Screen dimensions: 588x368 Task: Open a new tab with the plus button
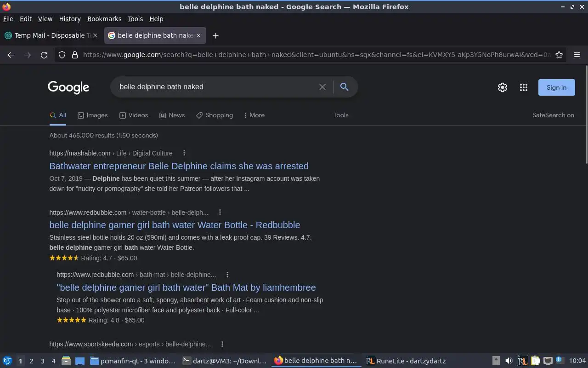coord(215,35)
